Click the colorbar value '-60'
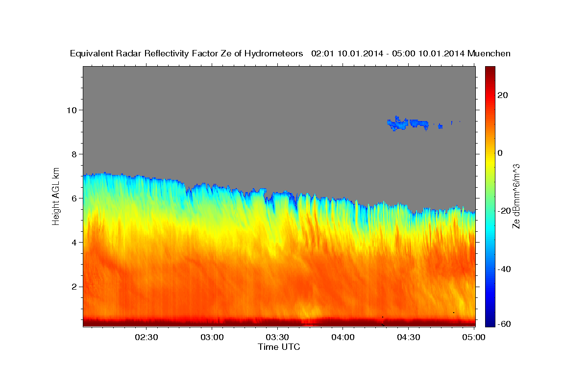Screen dimensions: 588x392 504,324
